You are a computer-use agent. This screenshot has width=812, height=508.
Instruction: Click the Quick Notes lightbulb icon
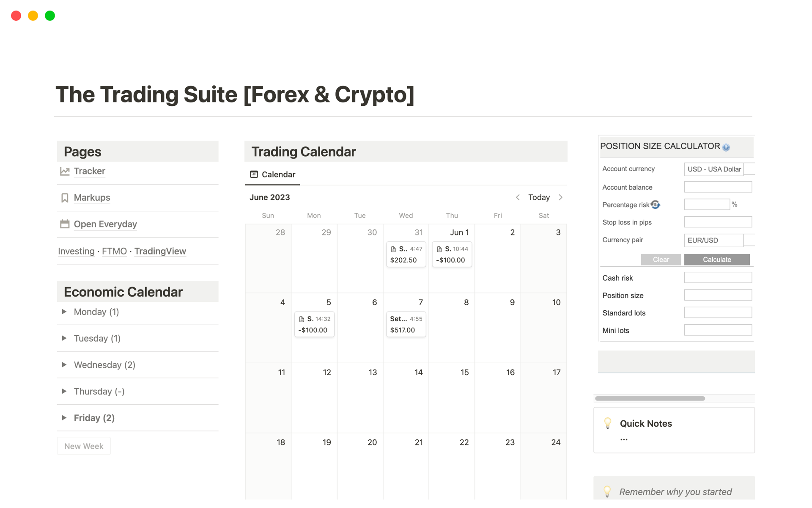coord(608,423)
